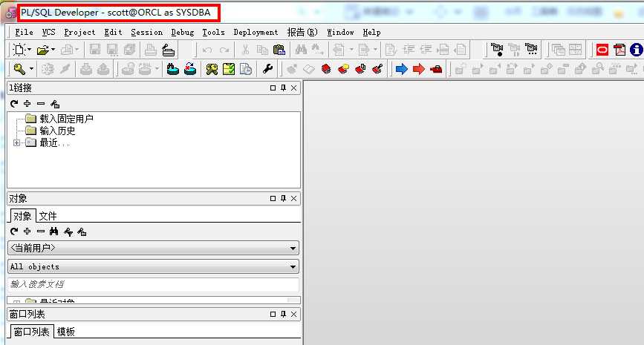644x345 pixels.
Task: Open the 报告(R) menu
Action: 302,32
